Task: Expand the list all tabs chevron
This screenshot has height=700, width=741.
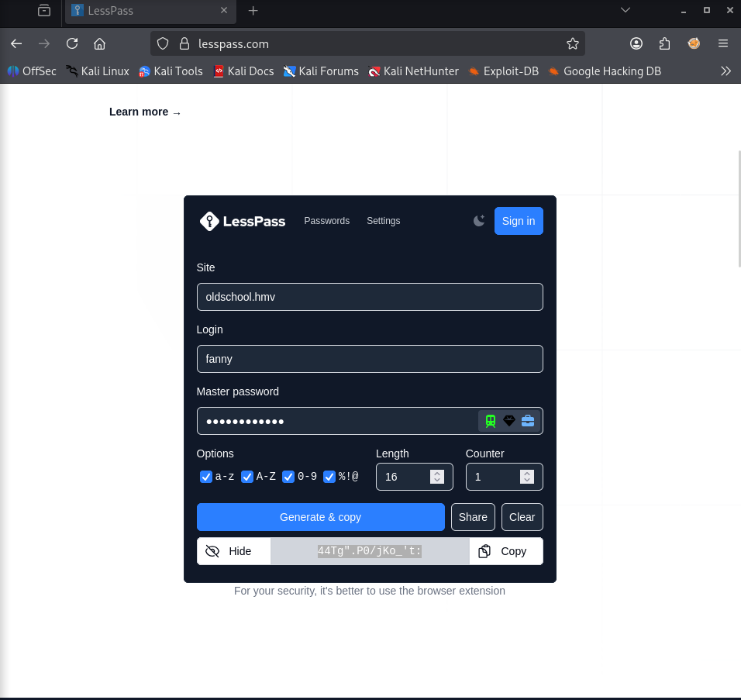Action: tap(626, 10)
